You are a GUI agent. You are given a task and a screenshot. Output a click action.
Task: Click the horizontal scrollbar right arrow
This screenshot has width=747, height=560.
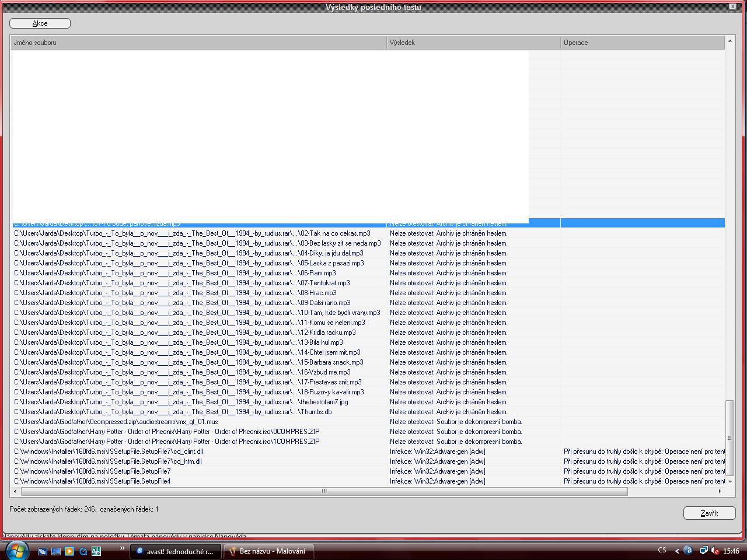[720, 492]
